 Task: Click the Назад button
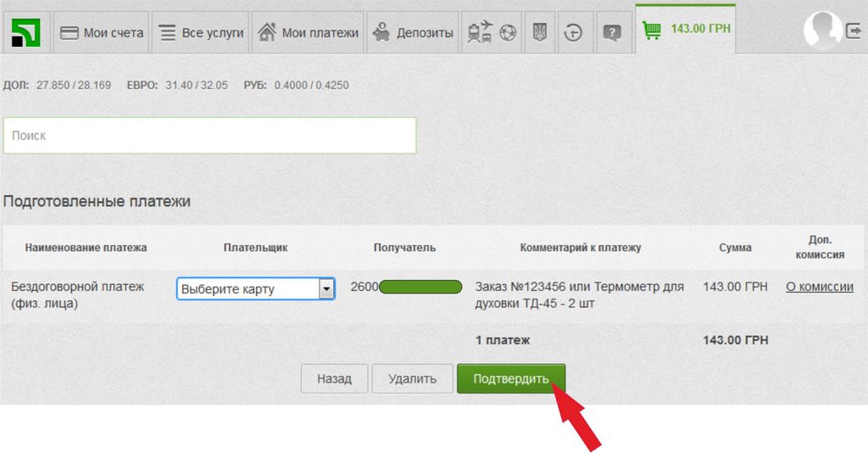(334, 379)
